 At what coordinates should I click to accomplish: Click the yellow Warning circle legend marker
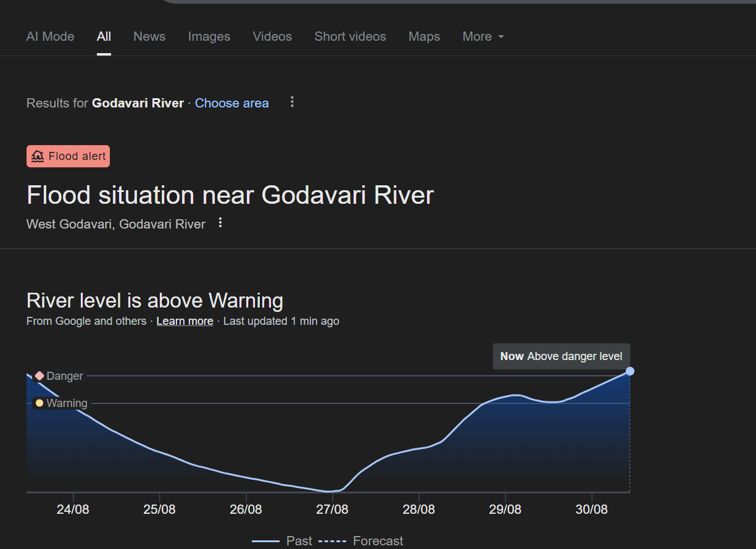39,403
